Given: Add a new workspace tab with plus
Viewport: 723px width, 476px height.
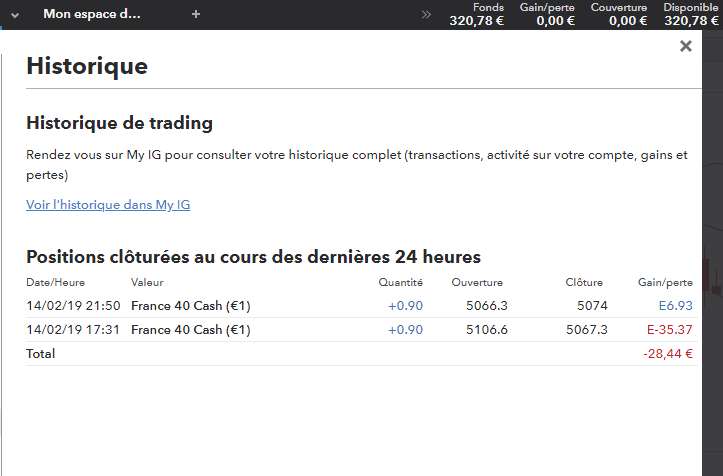Looking at the screenshot, I should (196, 14).
